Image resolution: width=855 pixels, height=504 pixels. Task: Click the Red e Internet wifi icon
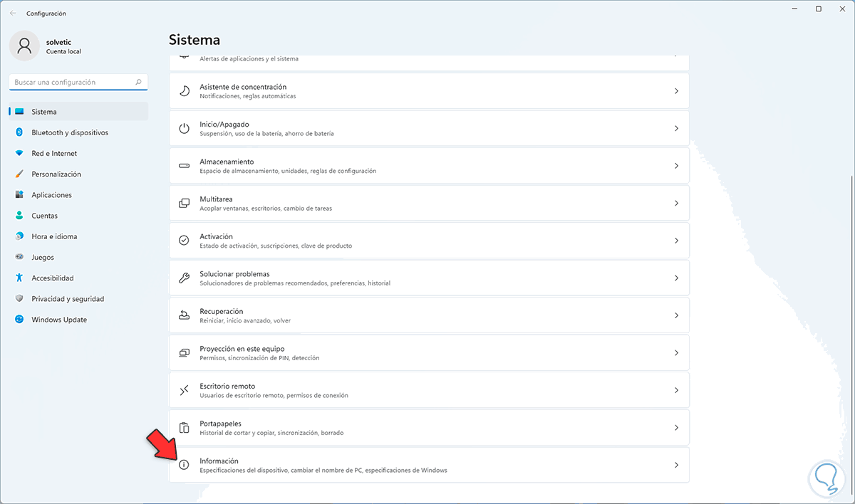pos(19,153)
